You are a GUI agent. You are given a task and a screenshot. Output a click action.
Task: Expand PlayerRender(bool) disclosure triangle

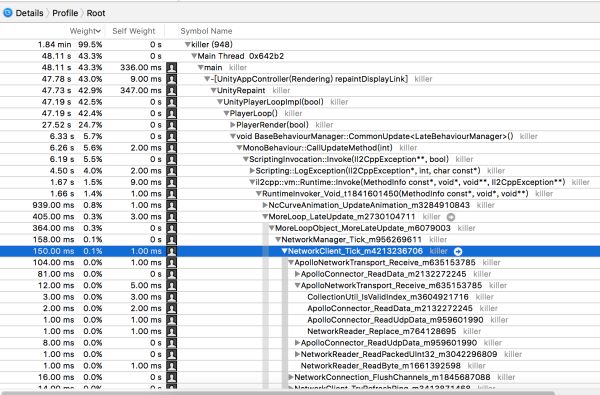(233, 125)
